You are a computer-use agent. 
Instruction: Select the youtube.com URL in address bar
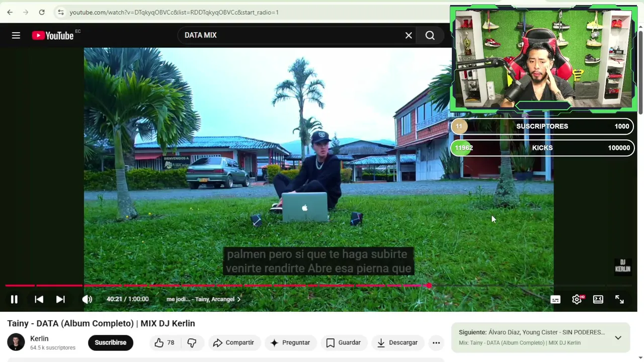(174, 12)
